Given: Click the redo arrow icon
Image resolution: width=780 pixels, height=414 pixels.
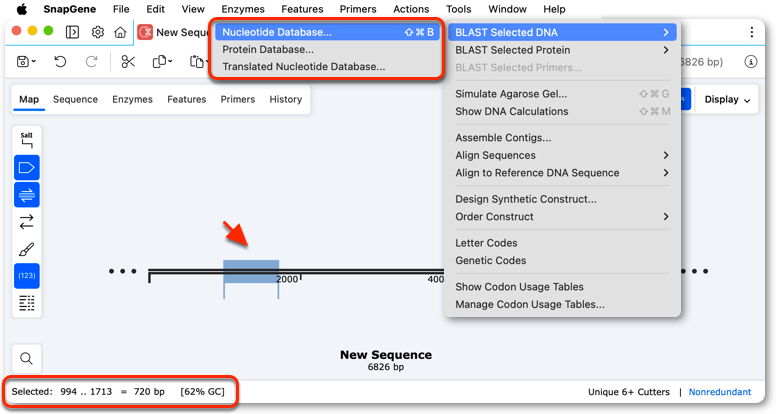Looking at the screenshot, I should click(x=92, y=62).
